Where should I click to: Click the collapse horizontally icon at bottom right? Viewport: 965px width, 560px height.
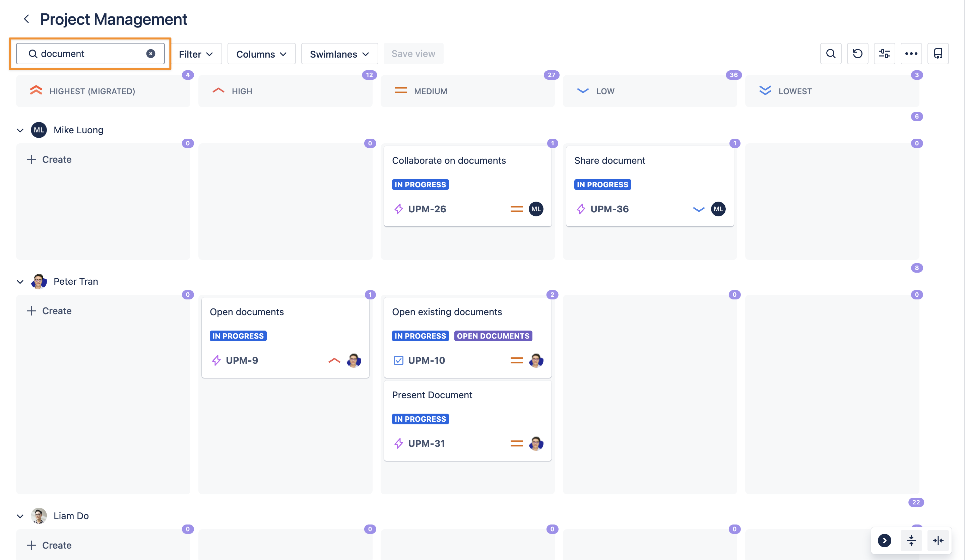pos(938,540)
